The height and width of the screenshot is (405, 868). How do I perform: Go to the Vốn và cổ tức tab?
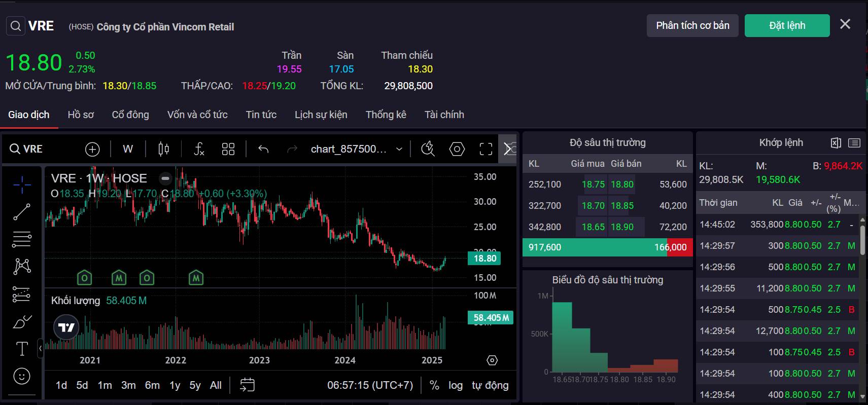(x=197, y=115)
